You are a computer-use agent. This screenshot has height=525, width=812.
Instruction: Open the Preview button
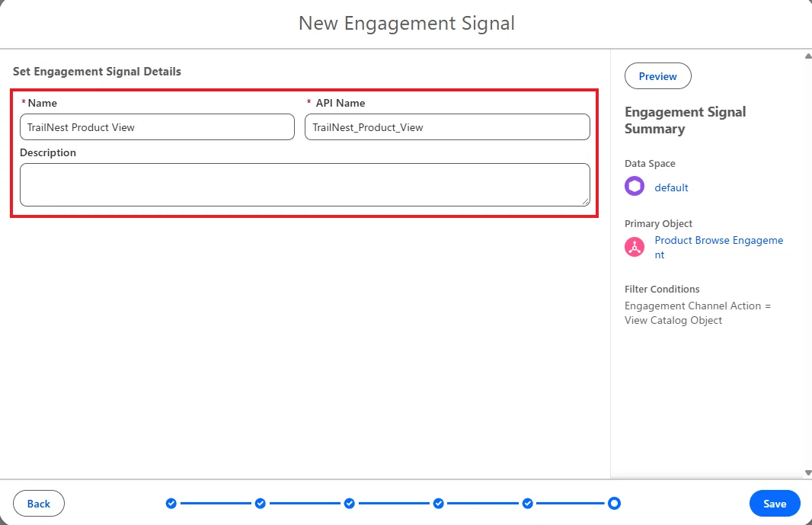click(x=657, y=76)
